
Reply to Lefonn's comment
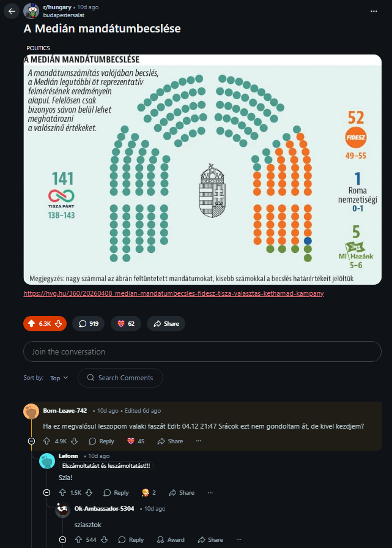pyautogui.click(x=116, y=492)
